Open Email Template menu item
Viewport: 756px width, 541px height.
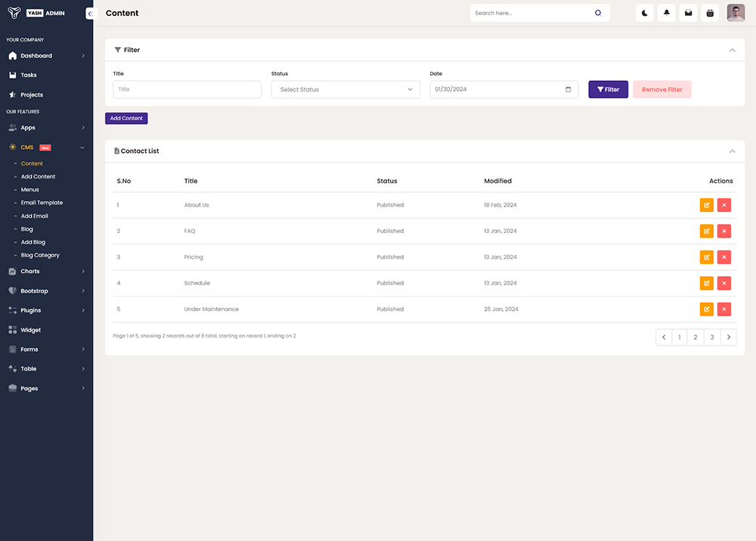(42, 203)
